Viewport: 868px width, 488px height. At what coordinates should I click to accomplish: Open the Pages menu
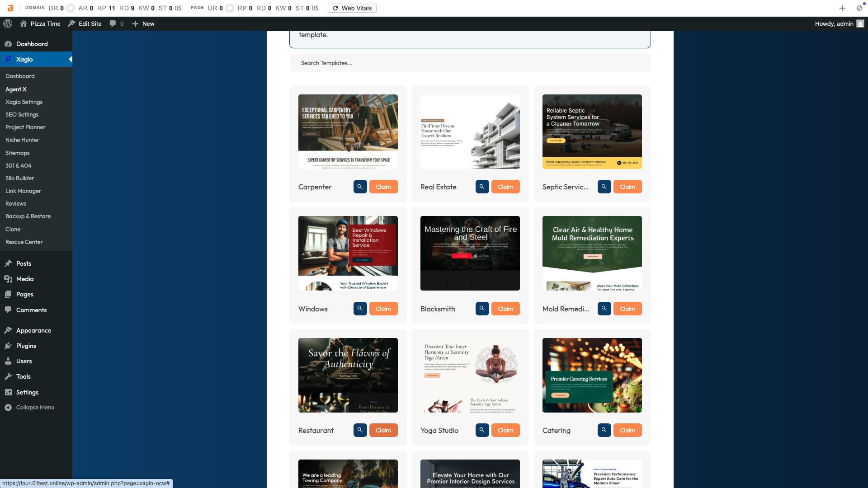36,294
